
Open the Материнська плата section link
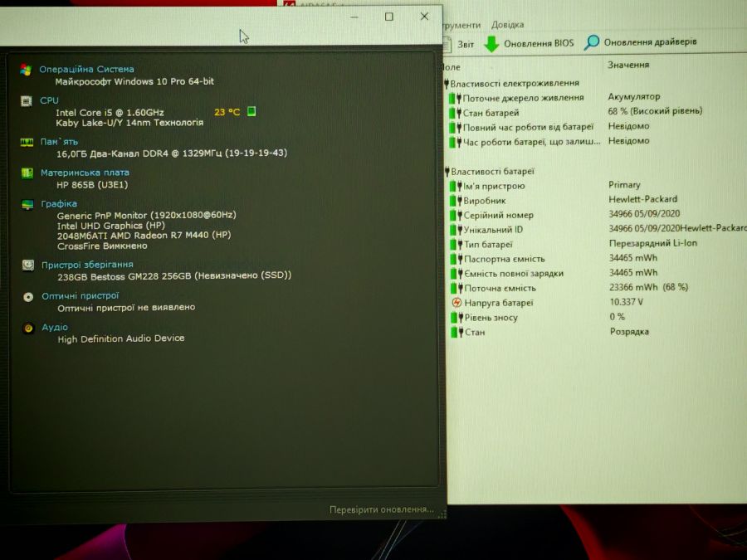point(85,173)
